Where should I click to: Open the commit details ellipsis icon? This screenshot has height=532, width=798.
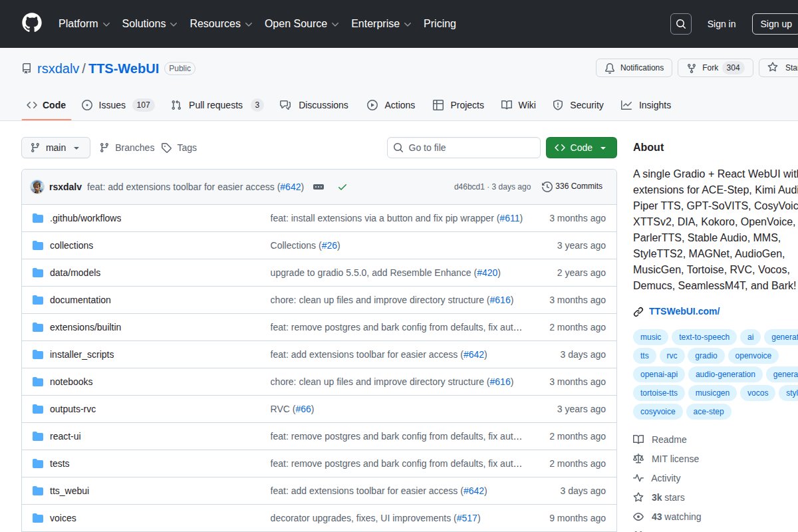tap(319, 187)
